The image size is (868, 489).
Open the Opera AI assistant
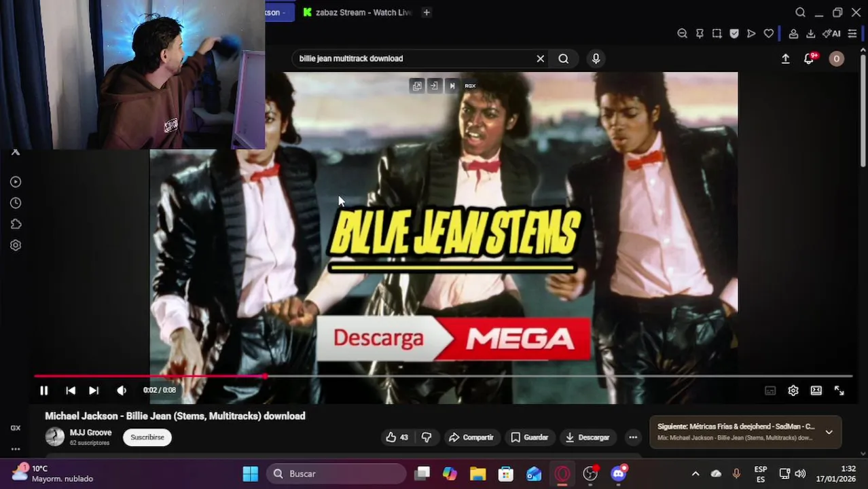click(x=831, y=34)
